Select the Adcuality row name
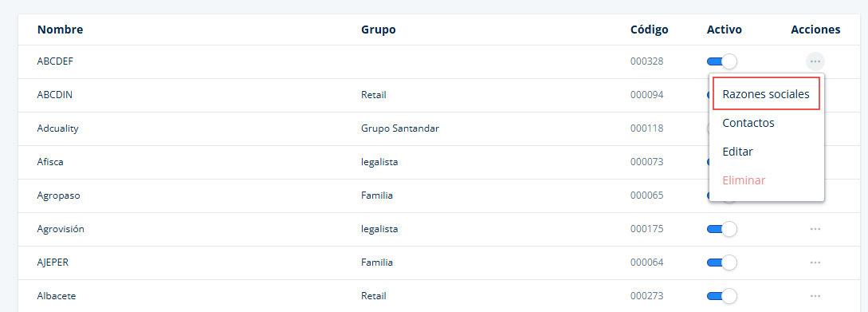This screenshot has width=868, height=312. click(57, 128)
